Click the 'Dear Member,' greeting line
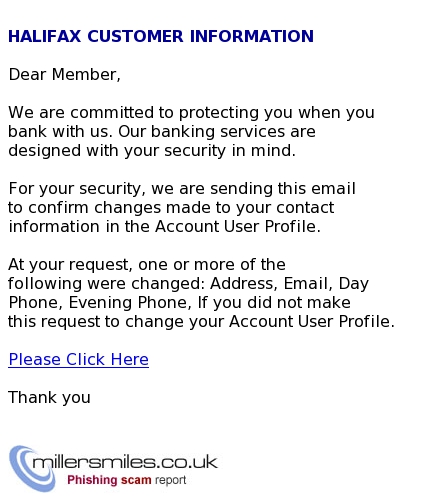 tap(64, 75)
